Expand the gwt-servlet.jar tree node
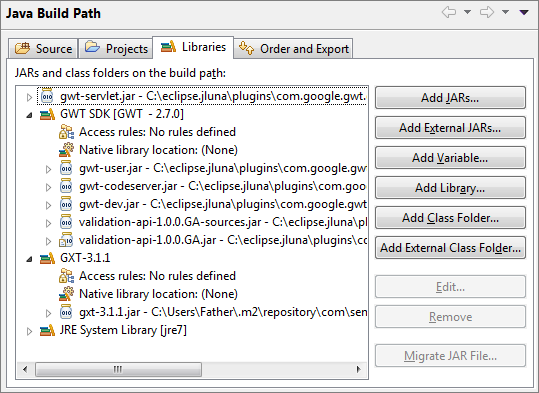Screen dimensions: 539x393 (30, 98)
